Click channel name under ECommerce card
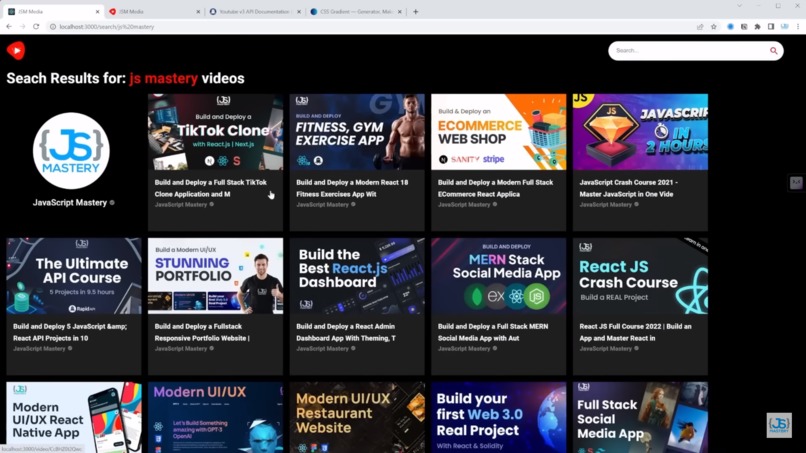This screenshot has width=806, height=453. (464, 205)
